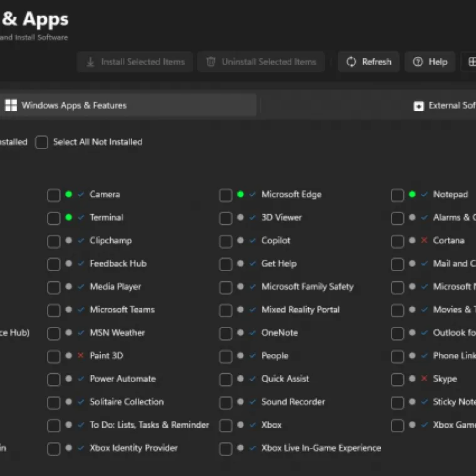Select the MSN Weather checkbox

pos(54,333)
